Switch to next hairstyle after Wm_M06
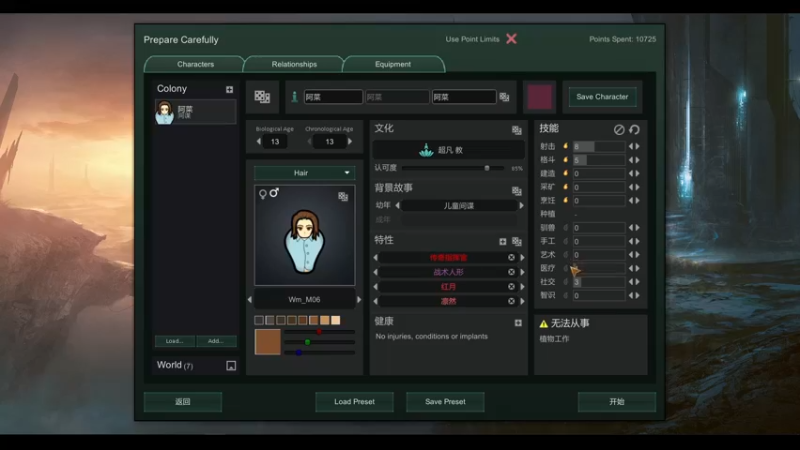 pos(359,299)
